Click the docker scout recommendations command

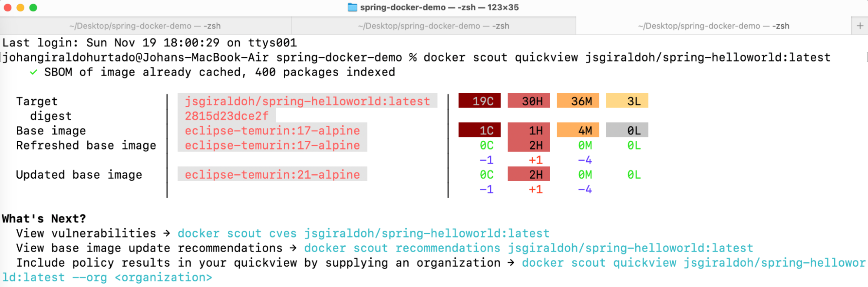(x=528, y=248)
